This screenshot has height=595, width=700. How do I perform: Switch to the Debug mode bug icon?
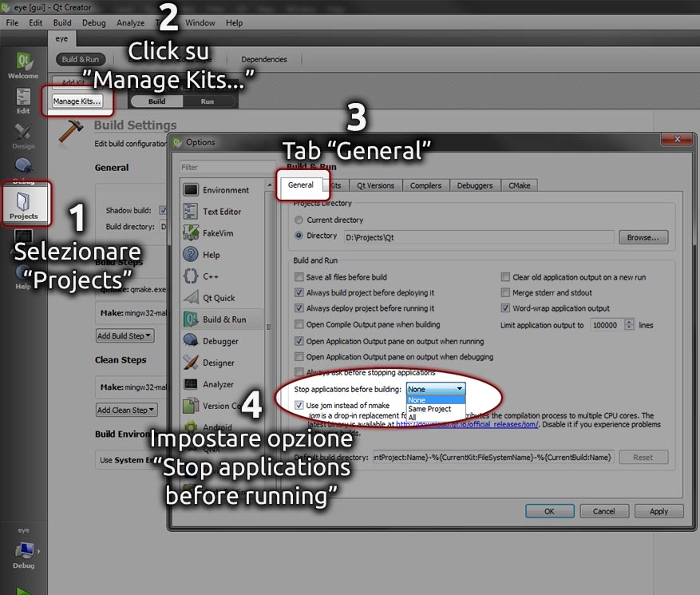pyautogui.click(x=23, y=166)
